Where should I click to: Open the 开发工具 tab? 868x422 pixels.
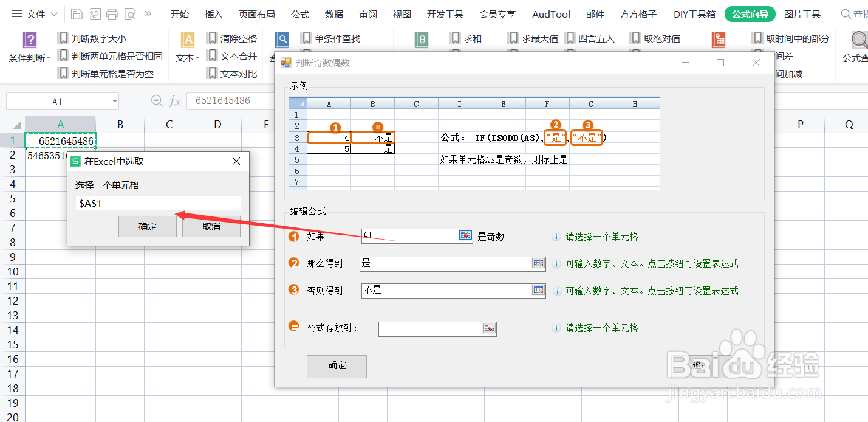point(445,14)
